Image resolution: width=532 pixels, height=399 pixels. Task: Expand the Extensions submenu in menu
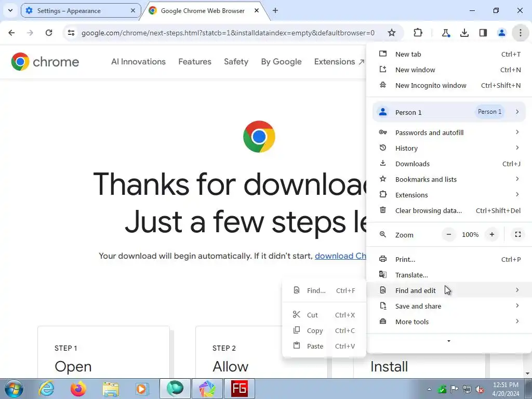449,195
